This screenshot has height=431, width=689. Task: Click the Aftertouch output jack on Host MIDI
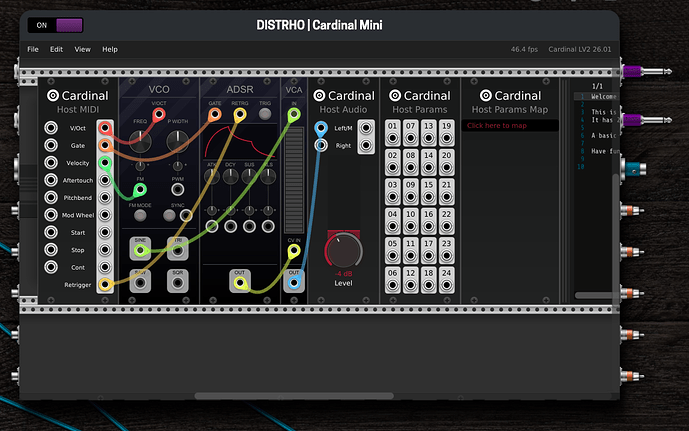click(104, 180)
